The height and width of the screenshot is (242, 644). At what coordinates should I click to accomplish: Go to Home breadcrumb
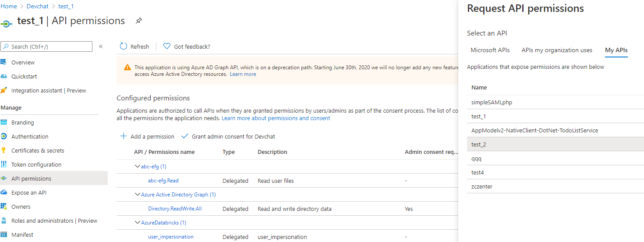point(8,6)
